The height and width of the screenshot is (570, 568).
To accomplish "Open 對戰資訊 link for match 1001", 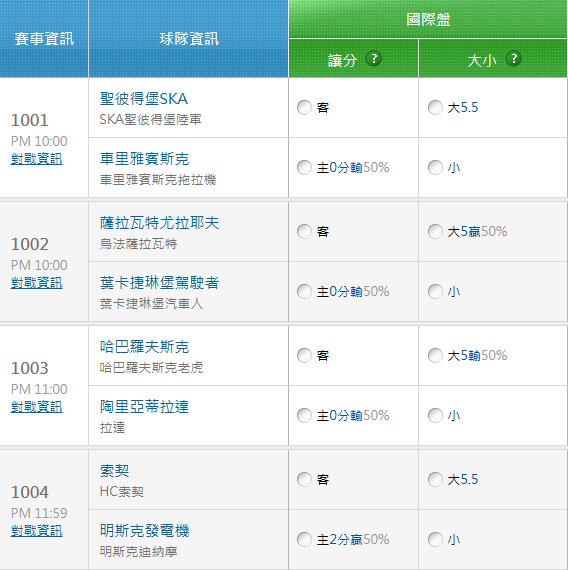I will pos(37,159).
